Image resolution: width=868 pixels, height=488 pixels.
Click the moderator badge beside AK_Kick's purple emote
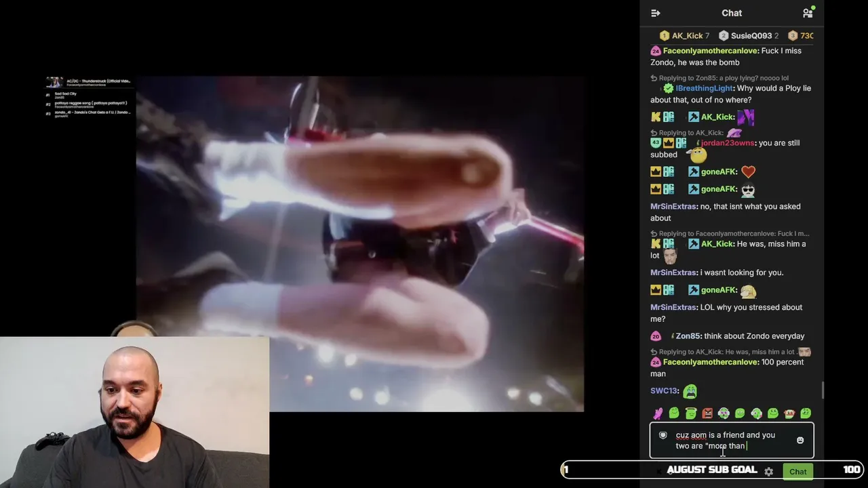pos(693,117)
